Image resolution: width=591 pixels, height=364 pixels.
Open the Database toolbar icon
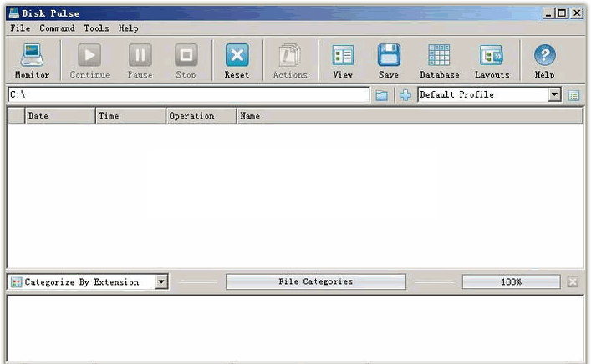coord(440,61)
